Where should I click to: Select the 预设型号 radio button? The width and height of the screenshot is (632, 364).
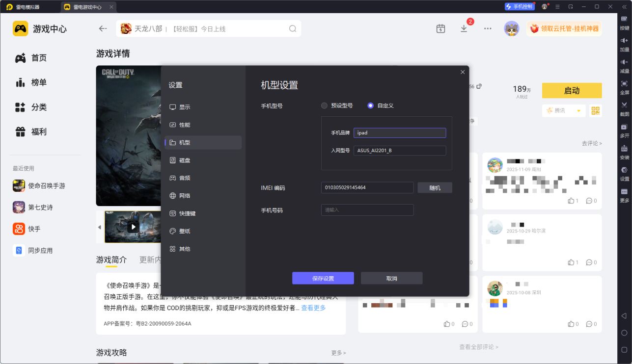point(324,105)
